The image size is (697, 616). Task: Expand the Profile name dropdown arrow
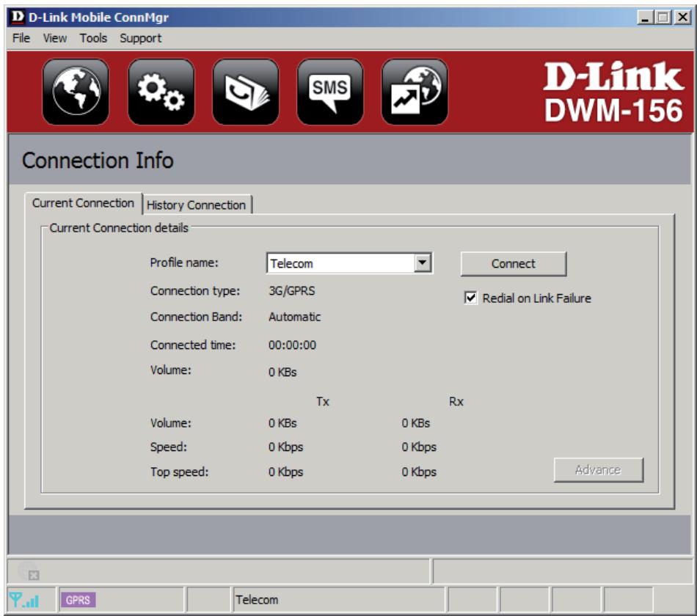pyautogui.click(x=423, y=263)
